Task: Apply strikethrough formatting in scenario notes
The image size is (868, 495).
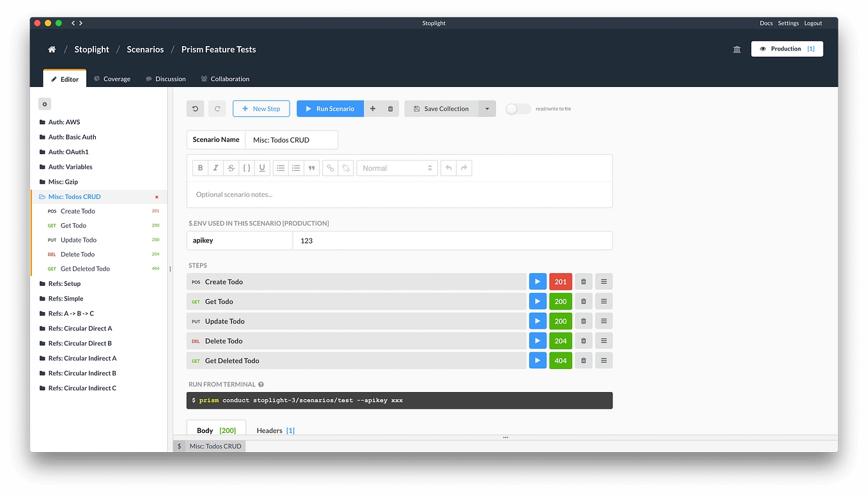Action: point(231,168)
